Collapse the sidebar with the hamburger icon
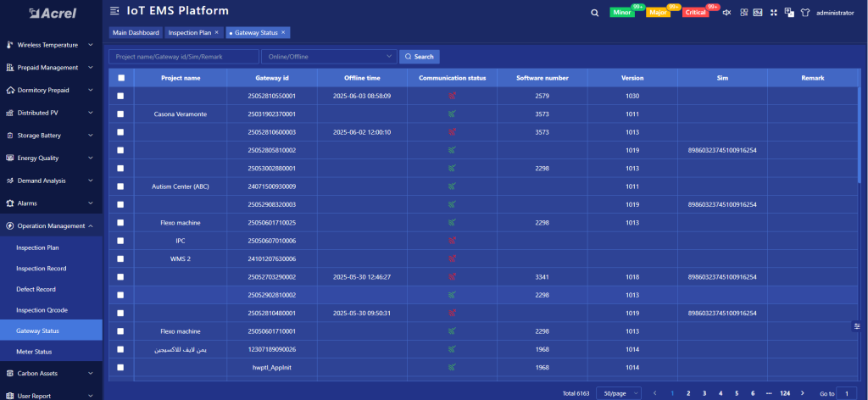Screen dimensions: 868x400 (114, 10)
